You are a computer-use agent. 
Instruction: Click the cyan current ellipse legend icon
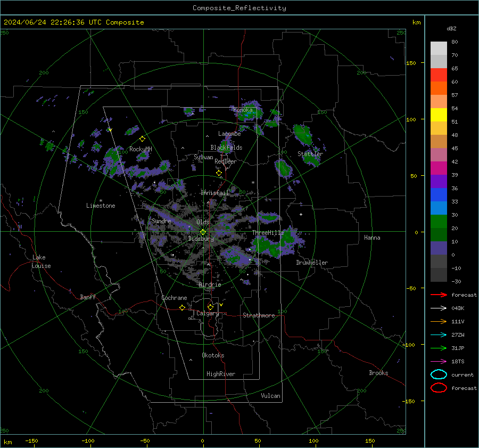coord(439,374)
